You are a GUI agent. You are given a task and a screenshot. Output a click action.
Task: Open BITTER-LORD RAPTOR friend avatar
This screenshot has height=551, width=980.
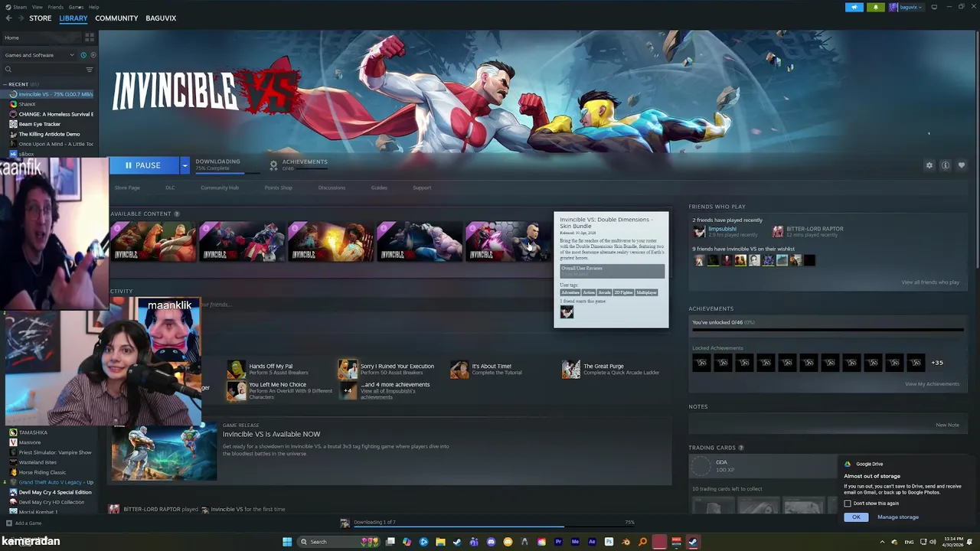tap(778, 231)
